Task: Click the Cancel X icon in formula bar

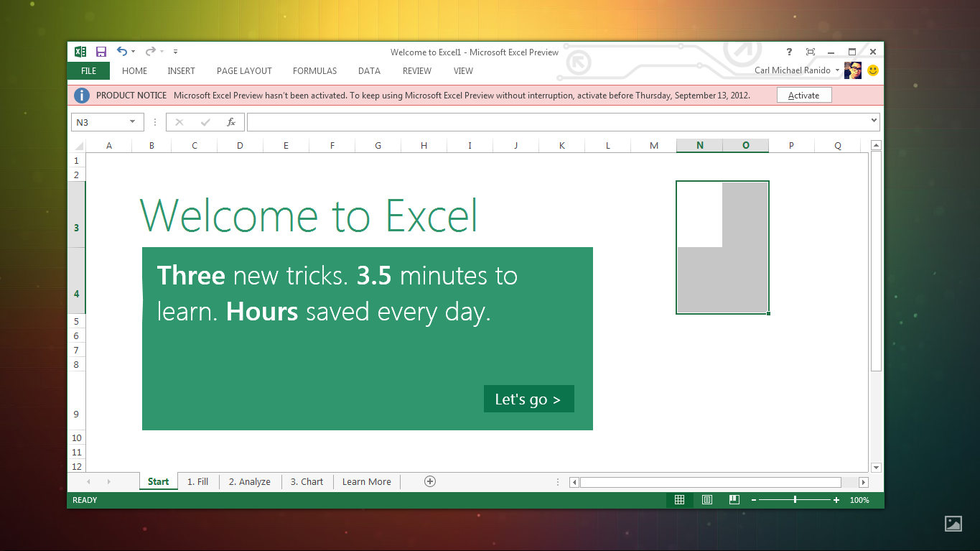Action: pos(179,122)
